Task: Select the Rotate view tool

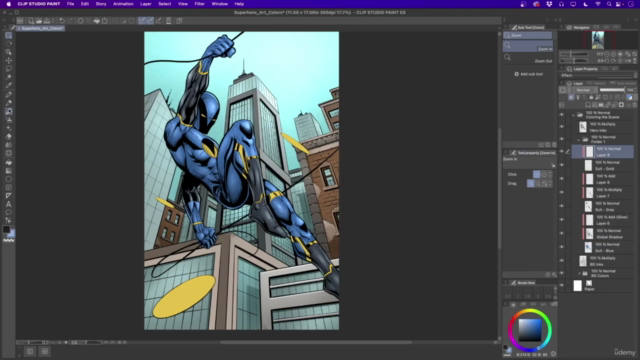Action: pos(9,44)
